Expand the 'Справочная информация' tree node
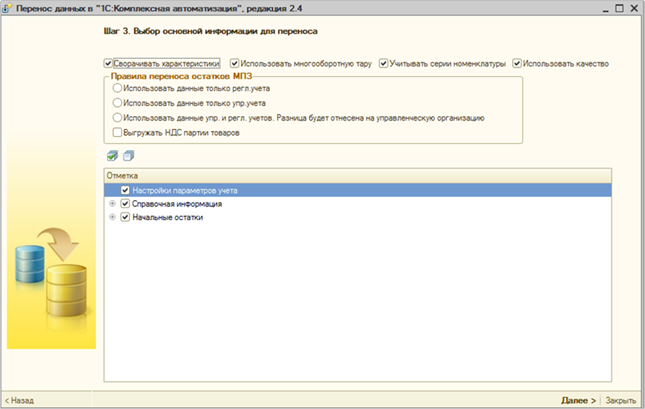Viewport: 645px width, 409px height. [112, 203]
